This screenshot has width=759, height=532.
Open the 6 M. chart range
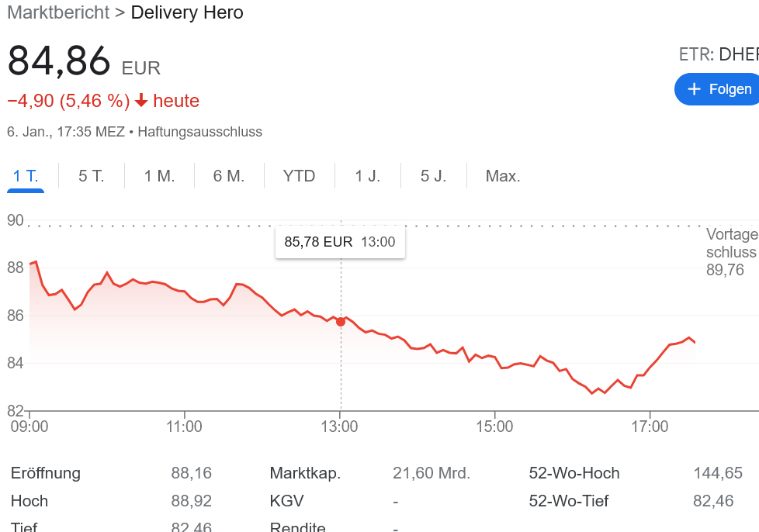(229, 176)
